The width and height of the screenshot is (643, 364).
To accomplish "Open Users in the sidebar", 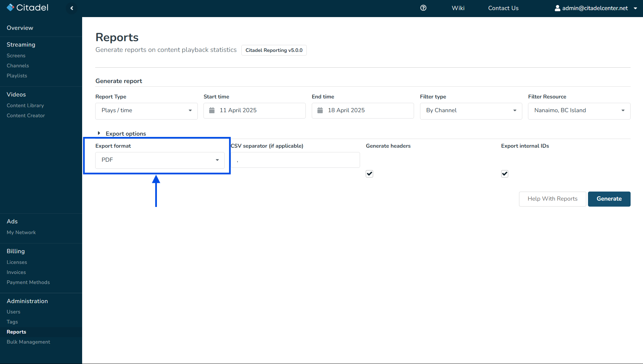I will (13, 312).
